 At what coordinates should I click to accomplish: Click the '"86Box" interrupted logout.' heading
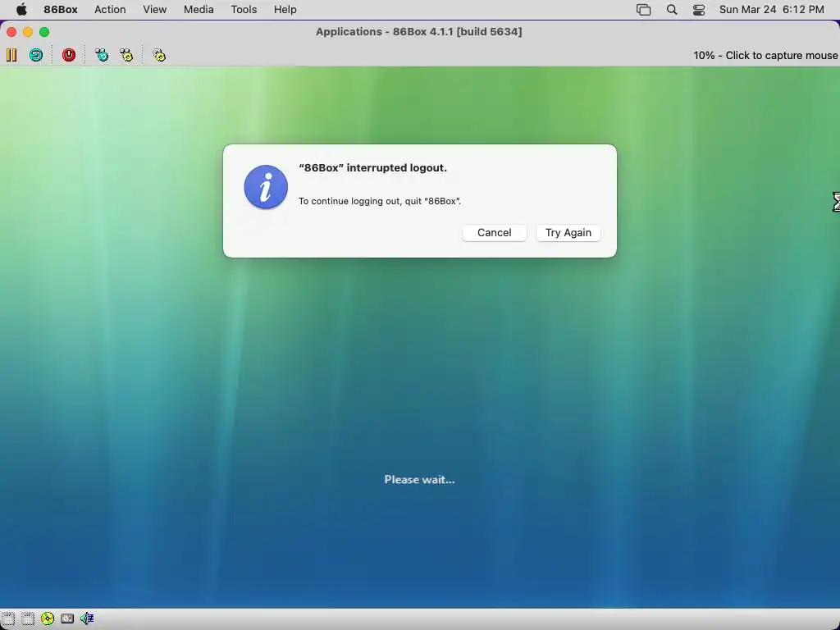pyautogui.click(x=373, y=167)
